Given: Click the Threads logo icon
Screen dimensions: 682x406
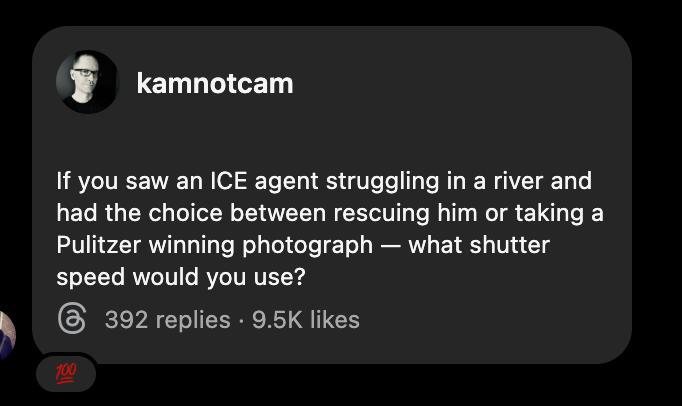Looking at the screenshot, I should 72,319.
